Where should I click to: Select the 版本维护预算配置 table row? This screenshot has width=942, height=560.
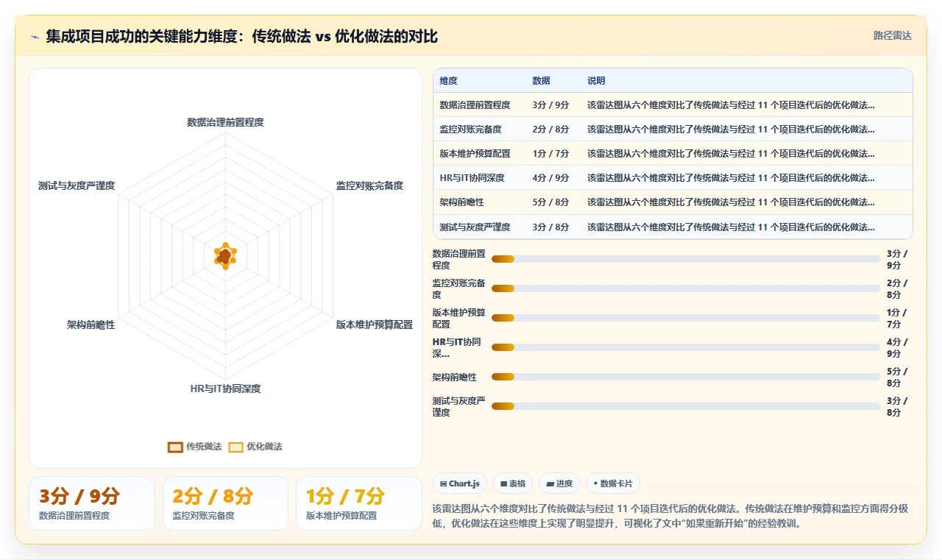coord(673,154)
